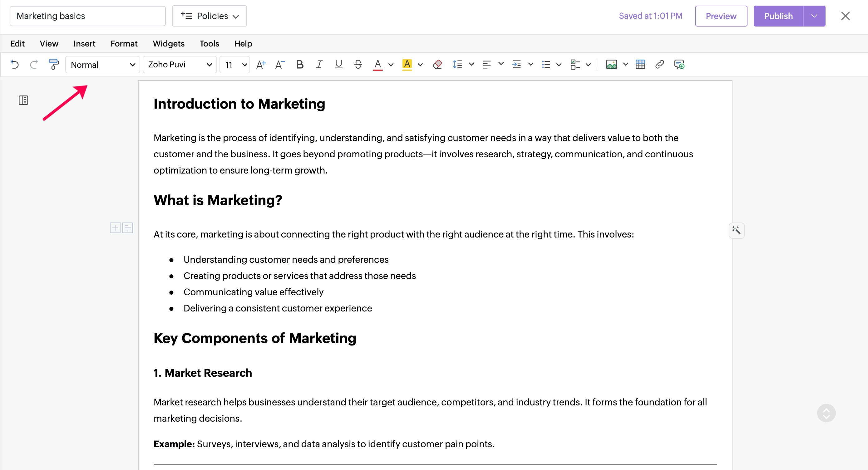Insert a table using the grid icon

640,64
